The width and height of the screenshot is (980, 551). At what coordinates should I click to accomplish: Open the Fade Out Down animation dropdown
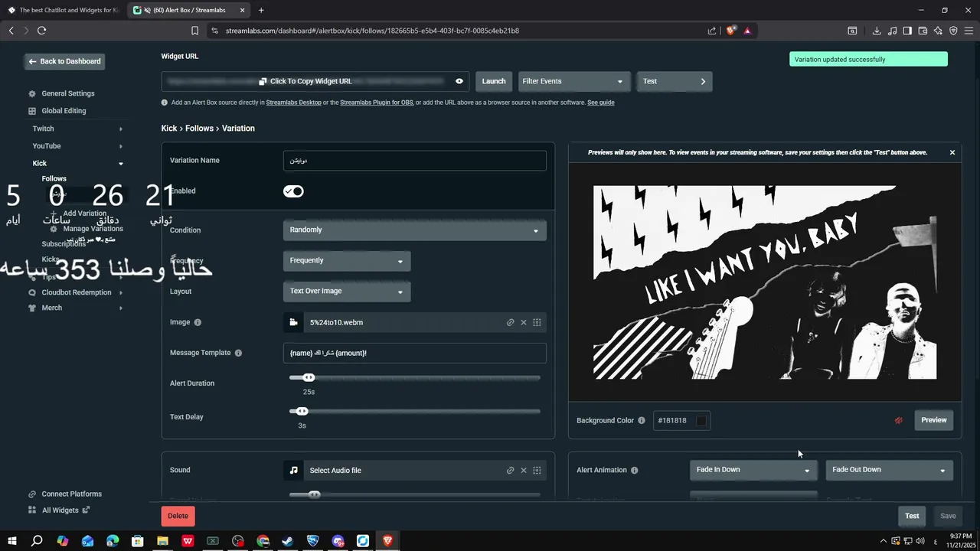(889, 470)
